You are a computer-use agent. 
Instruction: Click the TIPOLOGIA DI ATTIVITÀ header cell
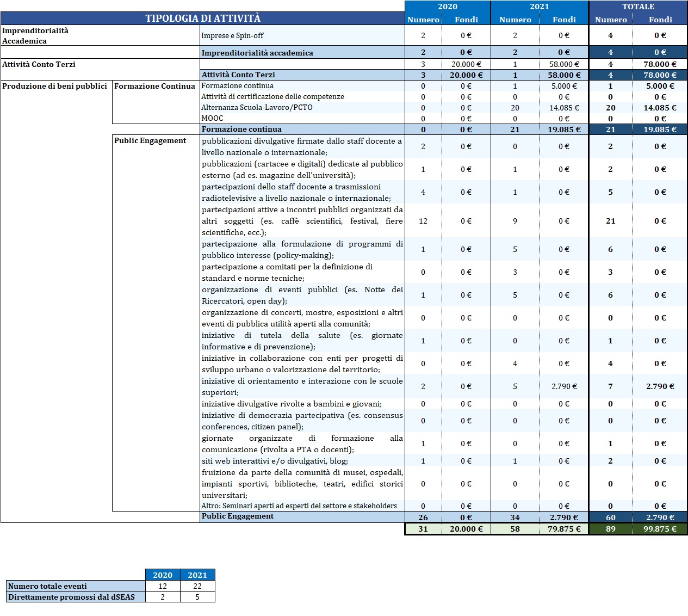[202, 19]
